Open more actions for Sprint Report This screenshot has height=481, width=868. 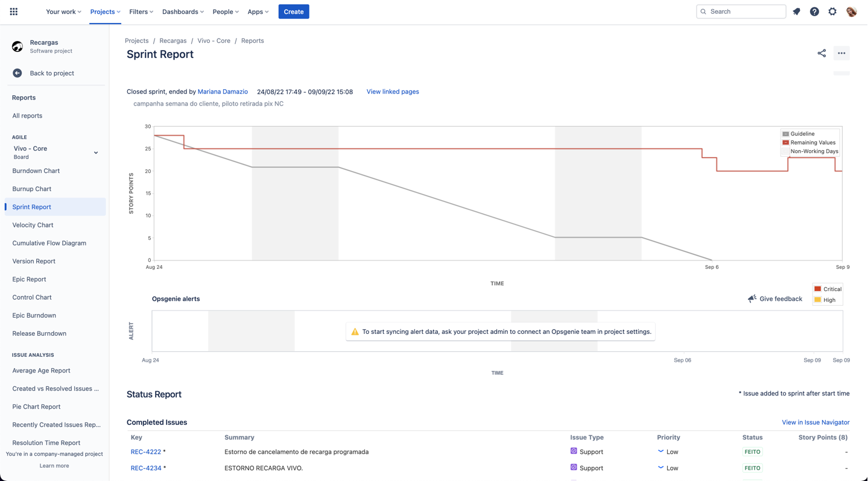coord(841,53)
